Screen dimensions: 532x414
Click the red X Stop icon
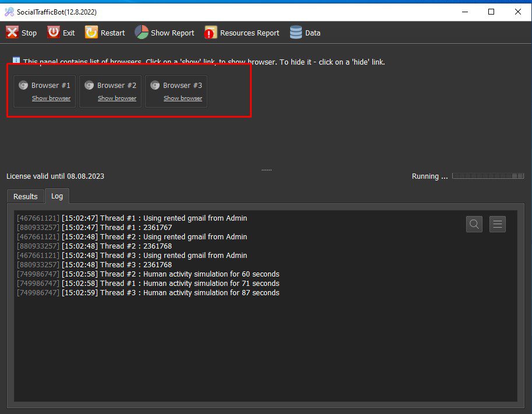12,33
